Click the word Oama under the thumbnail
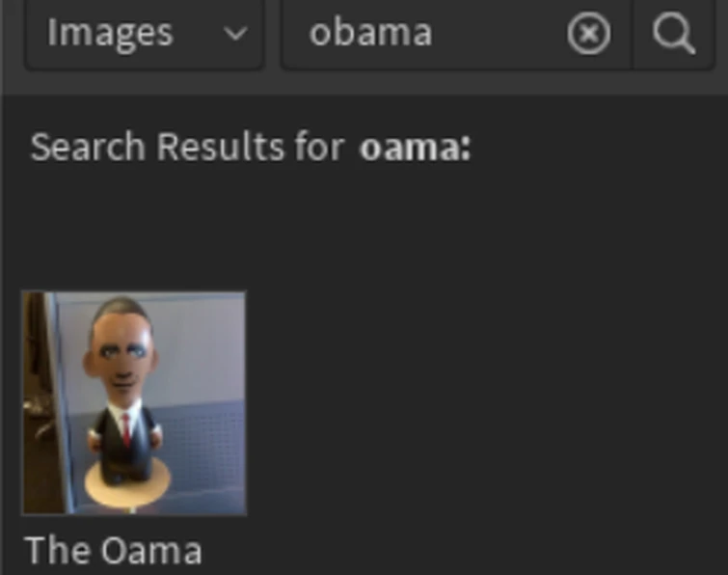 151,551
